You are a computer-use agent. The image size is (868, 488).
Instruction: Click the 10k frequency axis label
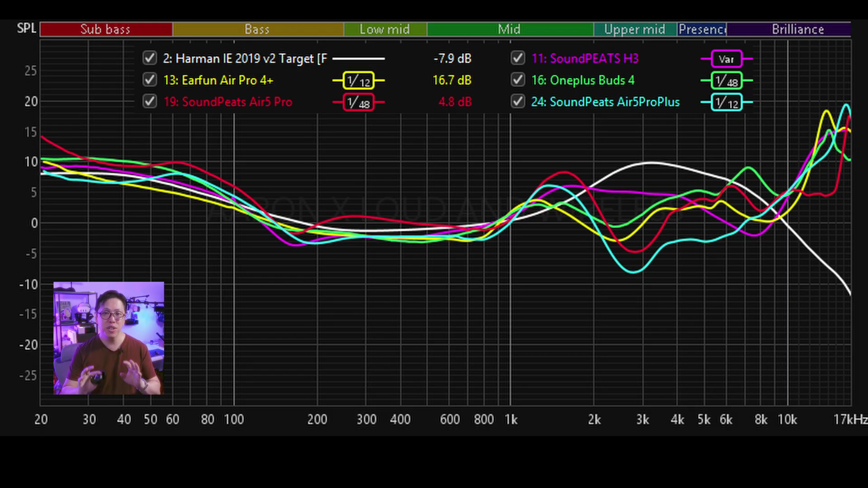pyautogui.click(x=787, y=420)
